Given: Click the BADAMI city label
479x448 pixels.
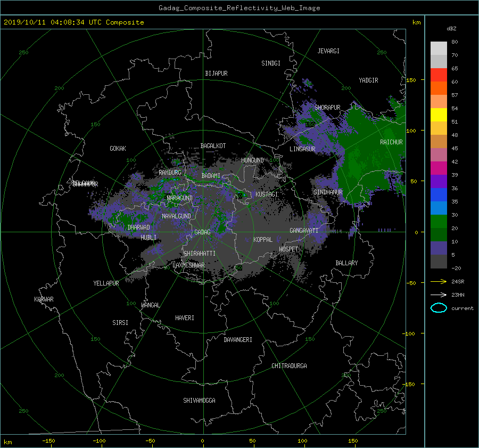Looking at the screenshot, I should point(211,176).
